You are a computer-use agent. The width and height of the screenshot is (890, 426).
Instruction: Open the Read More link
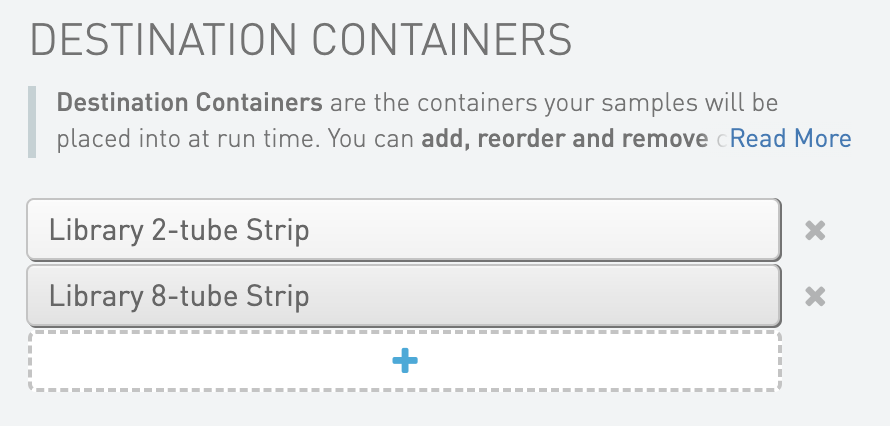click(x=790, y=139)
